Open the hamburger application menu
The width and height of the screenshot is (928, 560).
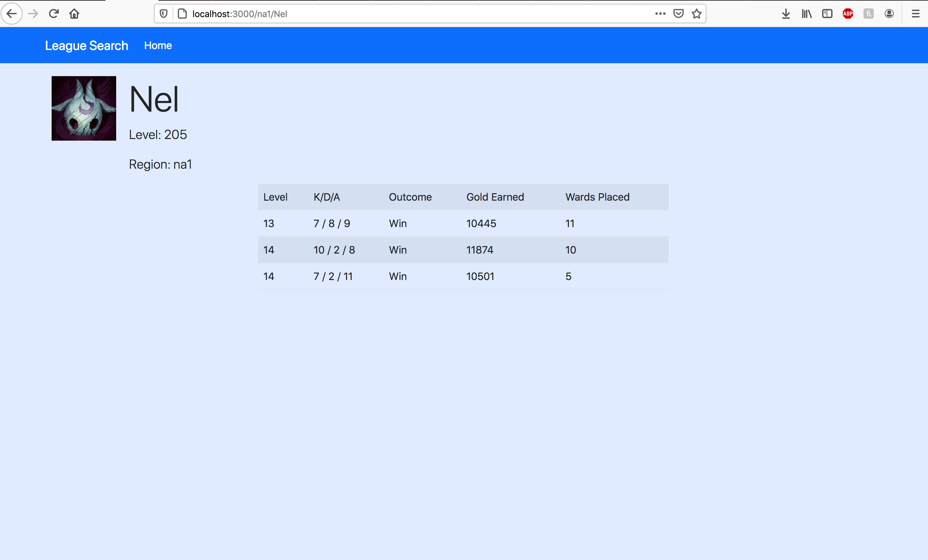coord(915,14)
